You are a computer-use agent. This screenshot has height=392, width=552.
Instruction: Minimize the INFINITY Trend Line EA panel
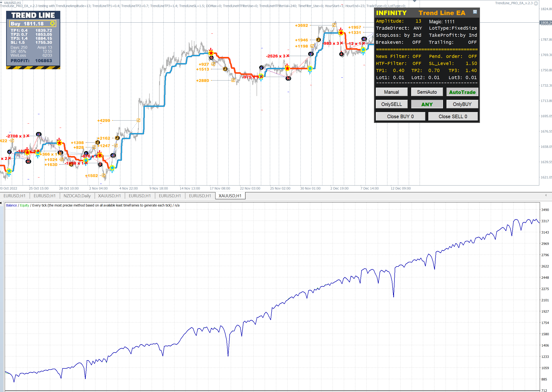(475, 12)
